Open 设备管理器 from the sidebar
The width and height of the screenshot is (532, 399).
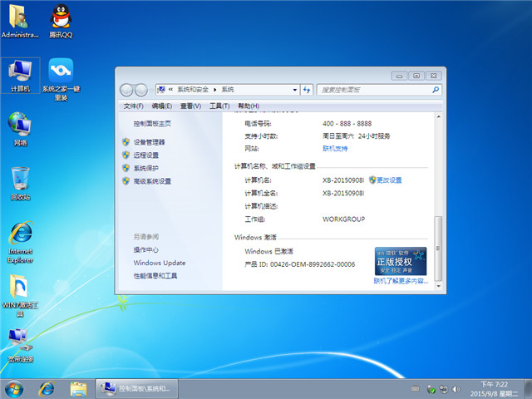tap(149, 142)
